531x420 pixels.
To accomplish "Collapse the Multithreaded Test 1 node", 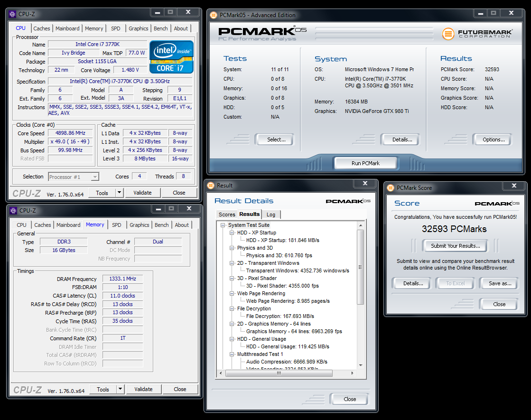I will coord(232,355).
